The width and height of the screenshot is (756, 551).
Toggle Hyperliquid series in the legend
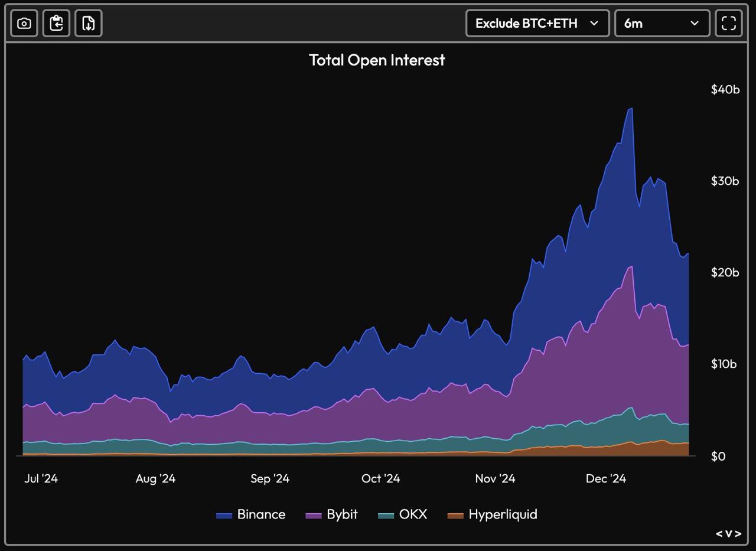493,514
